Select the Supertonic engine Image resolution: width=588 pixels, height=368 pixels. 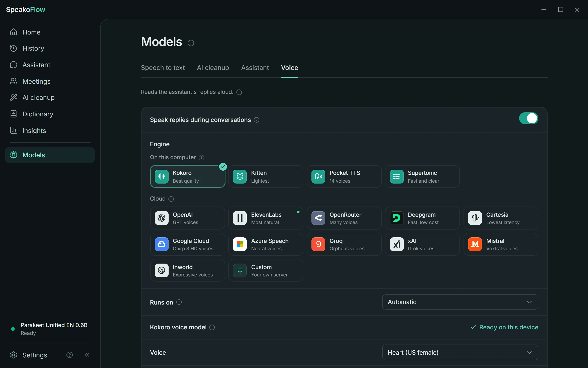(422, 176)
